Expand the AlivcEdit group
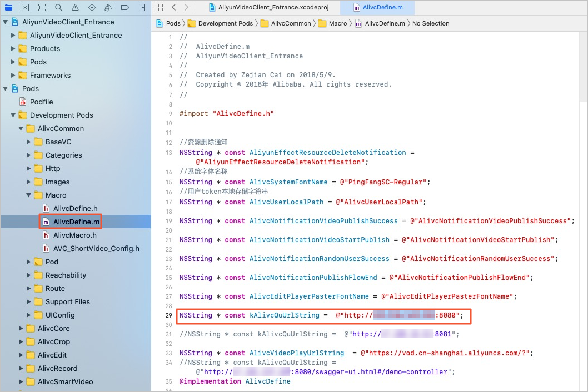588x392 pixels. click(x=21, y=355)
